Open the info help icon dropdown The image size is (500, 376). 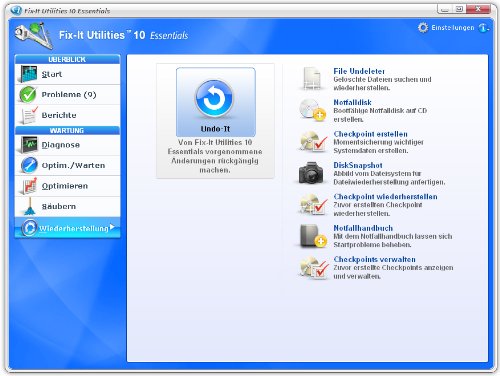[484, 28]
